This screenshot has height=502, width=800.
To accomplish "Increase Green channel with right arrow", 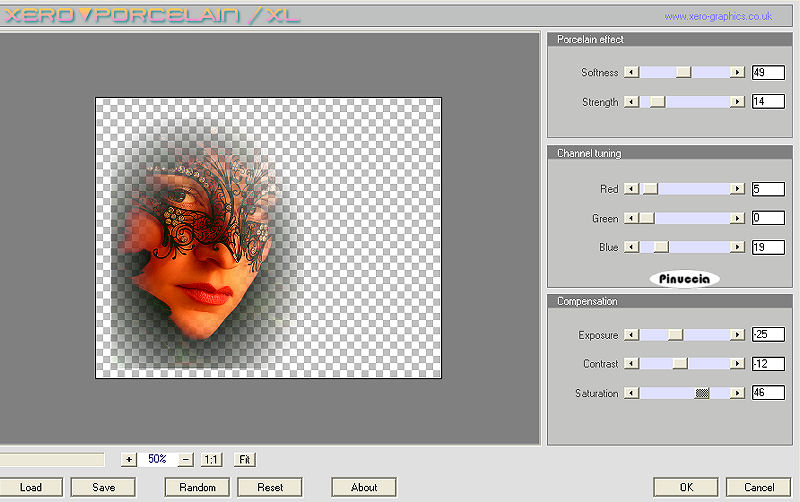I will pos(737,218).
